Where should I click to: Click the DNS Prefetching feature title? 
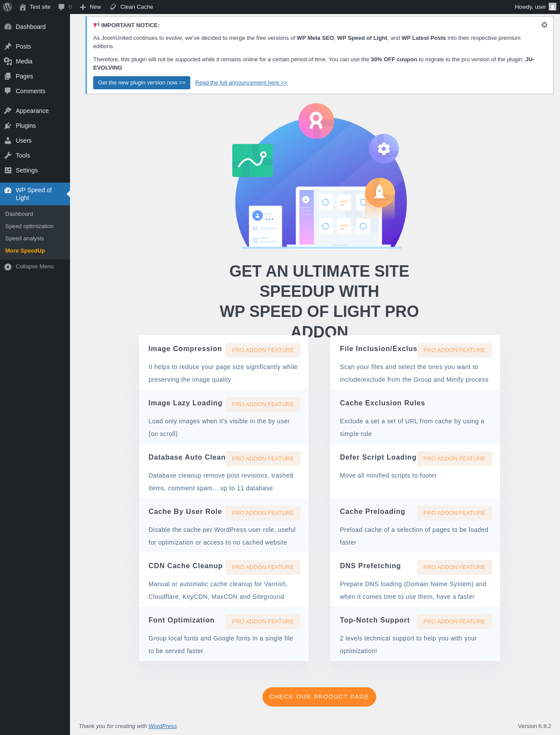click(x=370, y=566)
